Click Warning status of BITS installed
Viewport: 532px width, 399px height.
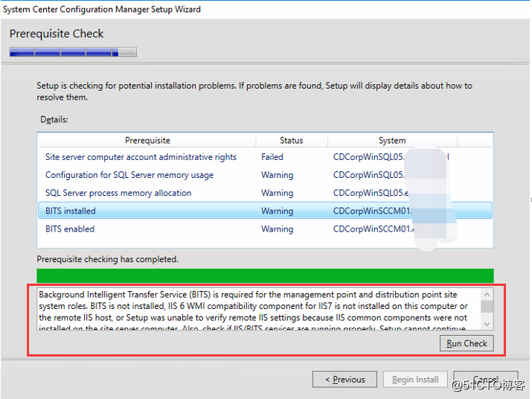click(x=278, y=211)
